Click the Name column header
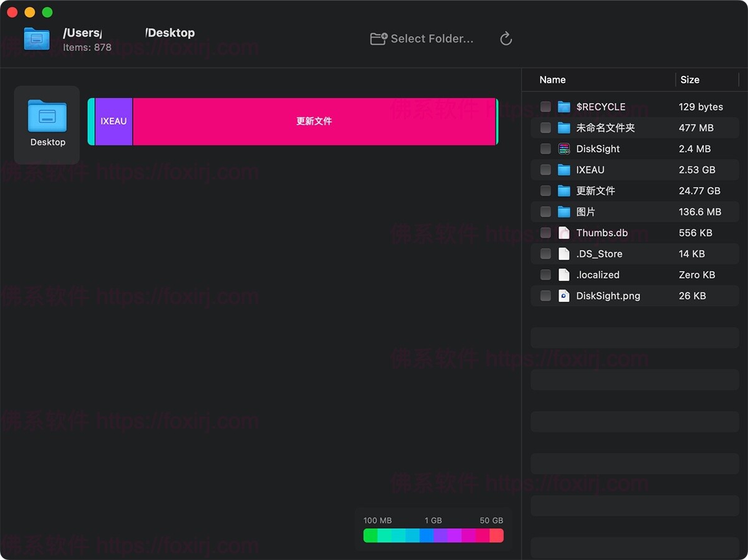The height and width of the screenshot is (560, 748). pyautogui.click(x=552, y=80)
